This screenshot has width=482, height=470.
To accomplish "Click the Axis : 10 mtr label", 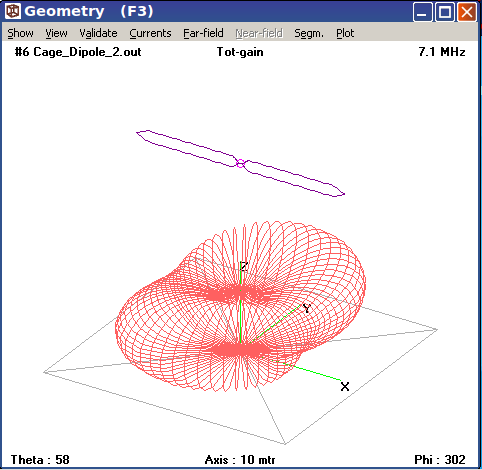I will 240,460.
